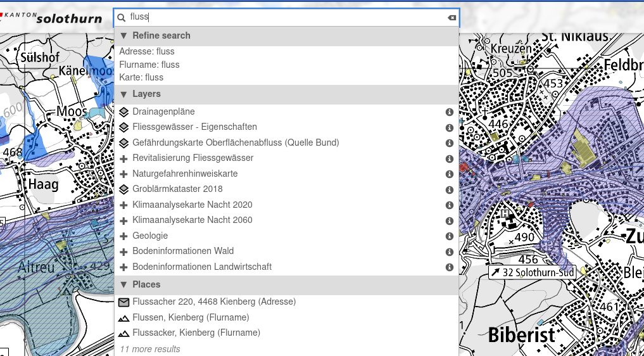
Task: Click the mountain icon beside Flussacker, Kienberg
Action: point(123,333)
